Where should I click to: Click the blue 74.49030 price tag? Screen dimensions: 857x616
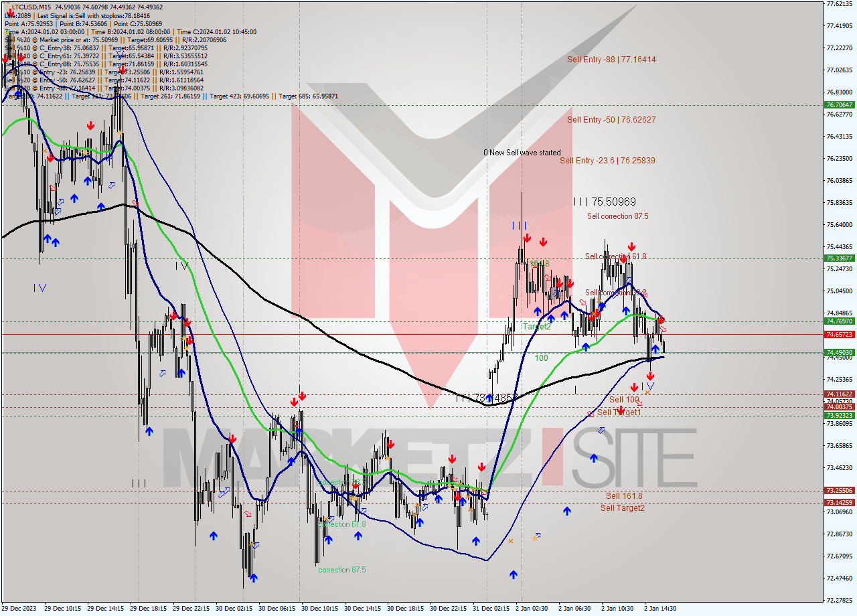click(x=839, y=353)
